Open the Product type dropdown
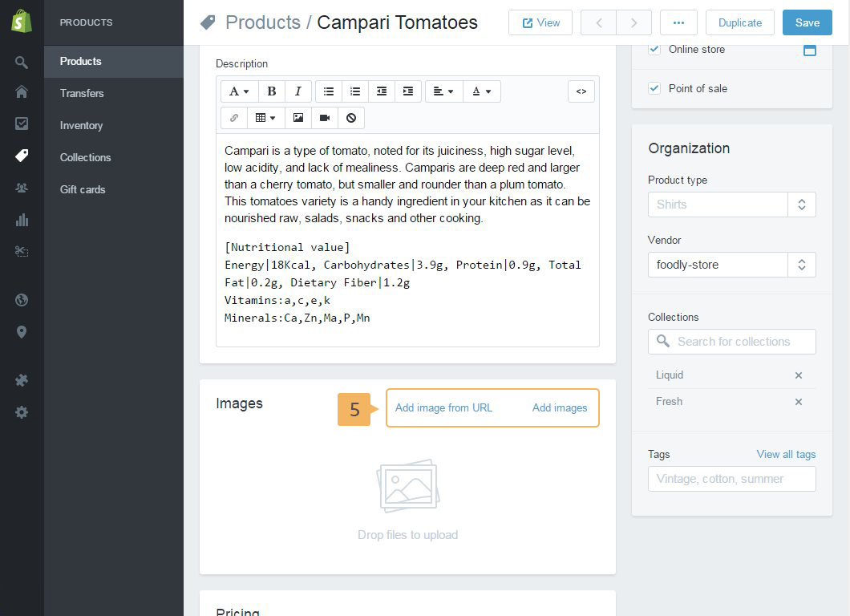Image resolution: width=850 pixels, height=616 pixels. [731, 205]
